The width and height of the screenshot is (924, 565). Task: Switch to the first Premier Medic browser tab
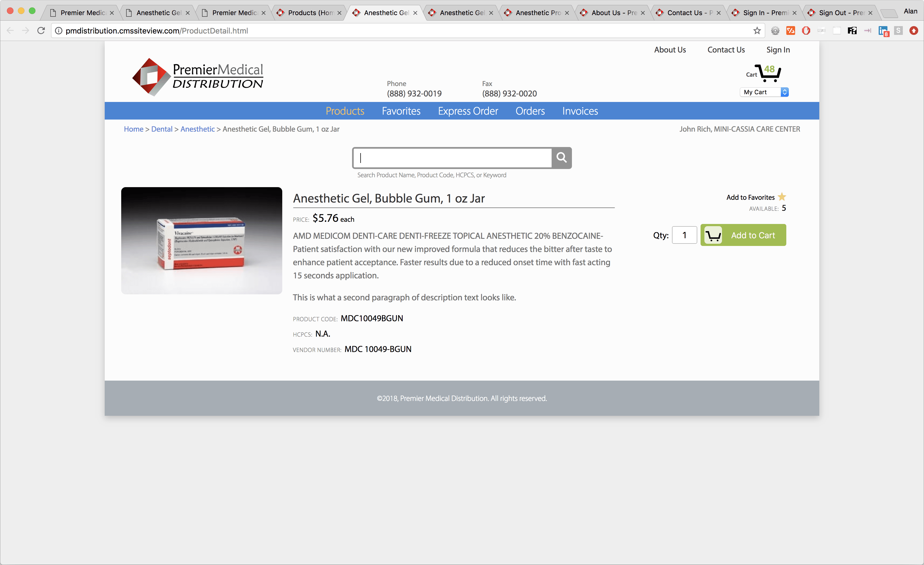pyautogui.click(x=82, y=13)
